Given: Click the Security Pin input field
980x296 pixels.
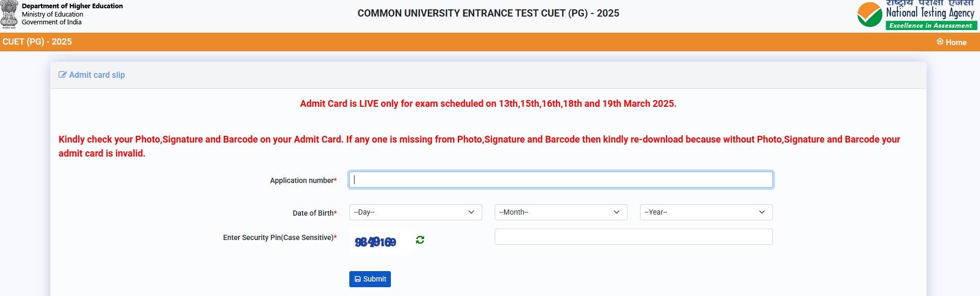Looking at the screenshot, I should tap(633, 236).
